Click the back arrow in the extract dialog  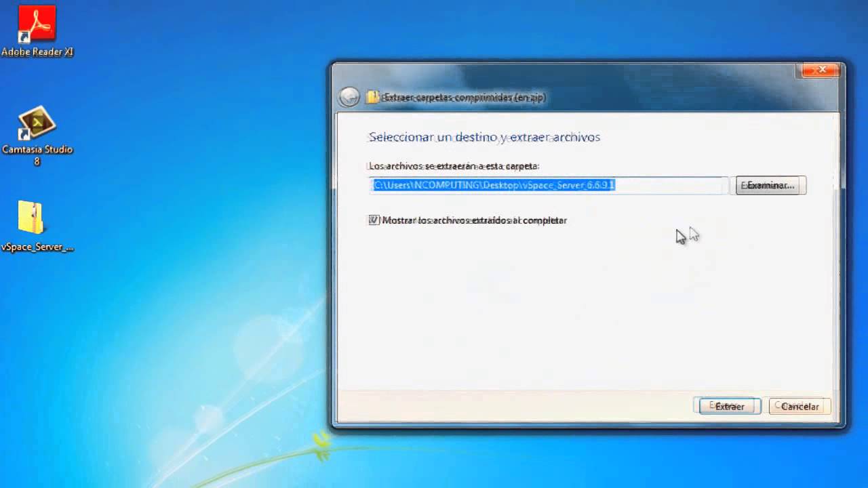[349, 97]
